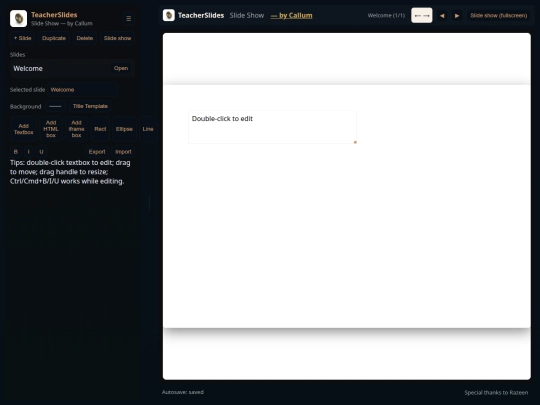Export the presentation

tap(97, 152)
